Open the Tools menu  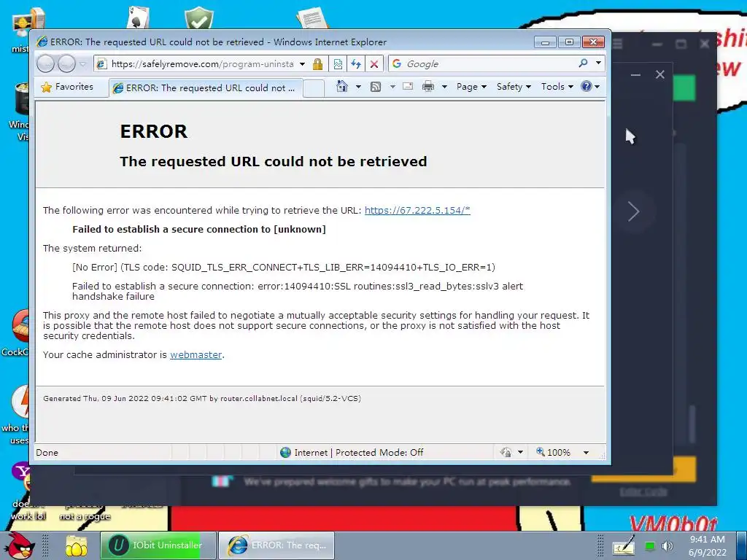pyautogui.click(x=557, y=87)
